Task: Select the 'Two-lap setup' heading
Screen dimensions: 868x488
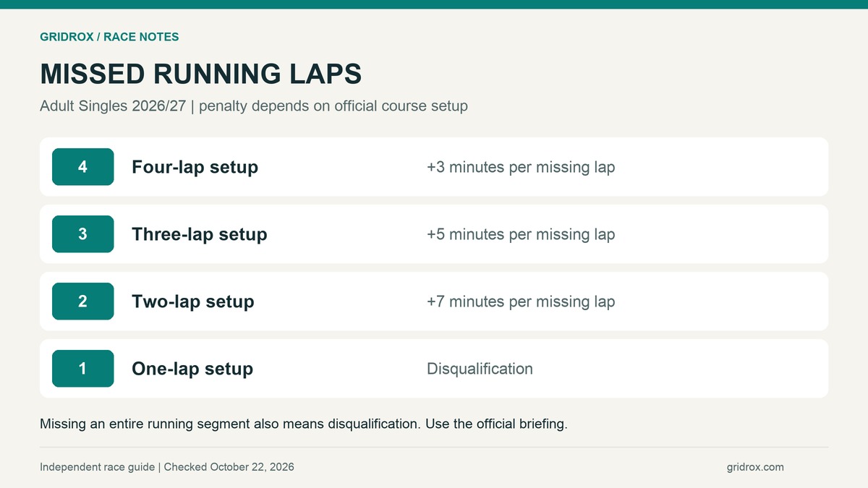Action: (192, 301)
